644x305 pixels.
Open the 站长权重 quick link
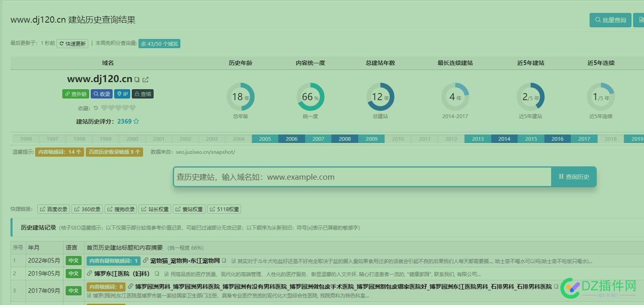(155, 209)
